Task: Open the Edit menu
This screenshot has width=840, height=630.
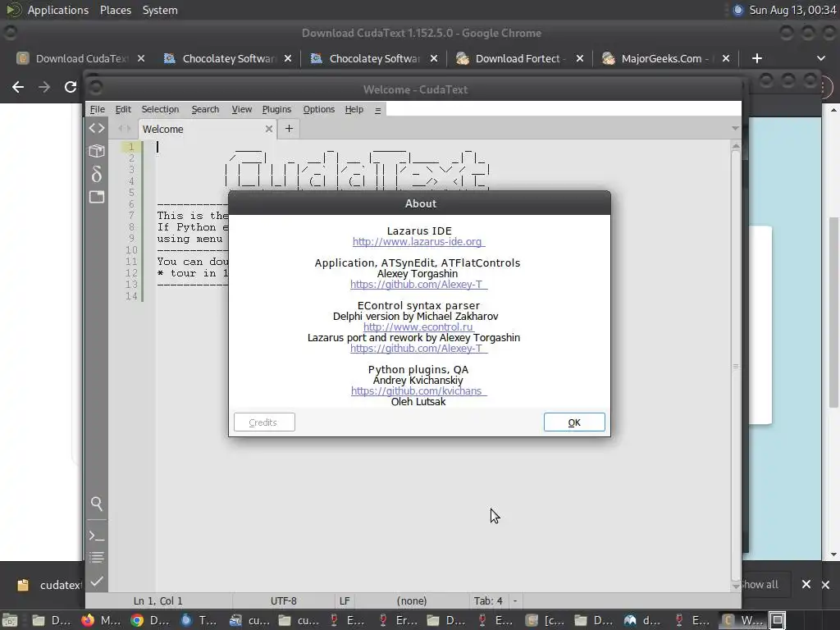Action: [123, 109]
